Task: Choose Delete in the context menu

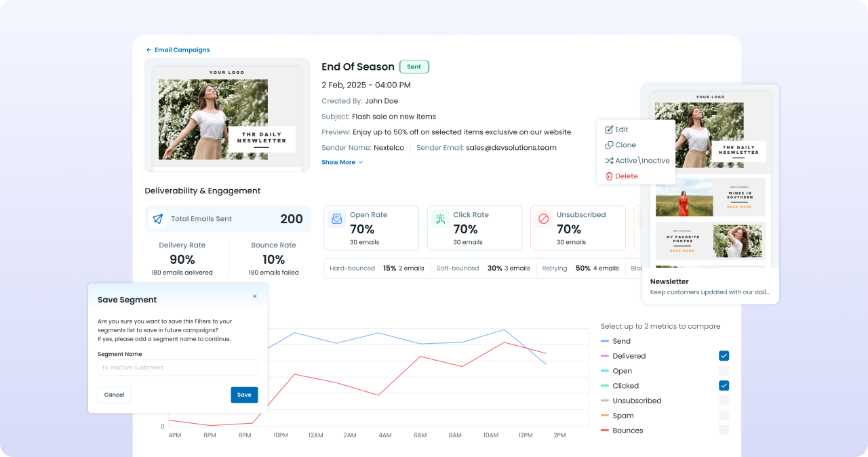Action: tap(626, 176)
